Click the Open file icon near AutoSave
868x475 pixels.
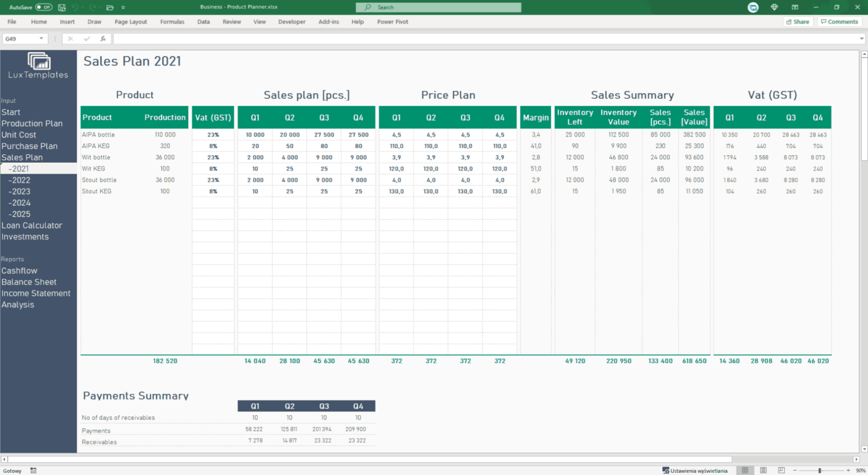(x=110, y=7)
